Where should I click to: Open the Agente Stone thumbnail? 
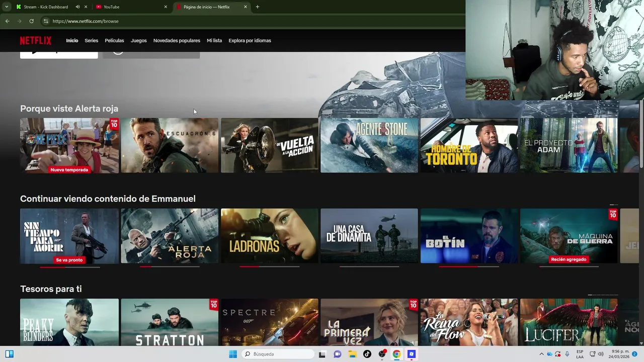(369, 145)
